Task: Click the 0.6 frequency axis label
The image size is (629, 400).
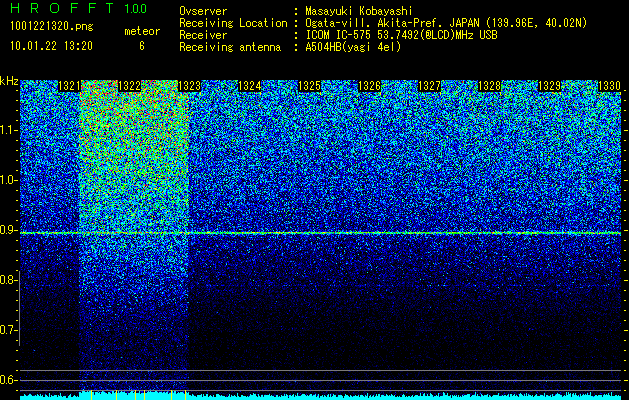Action: [7, 380]
